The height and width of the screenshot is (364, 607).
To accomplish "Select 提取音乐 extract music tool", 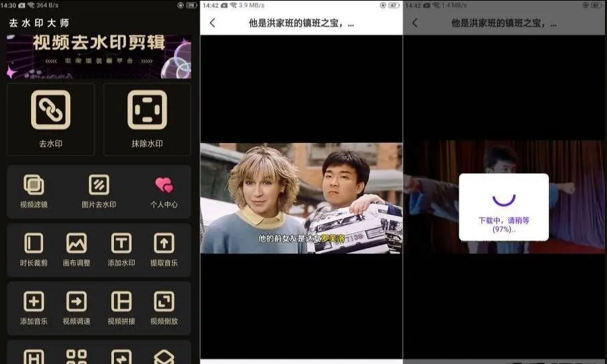I will (x=164, y=250).
